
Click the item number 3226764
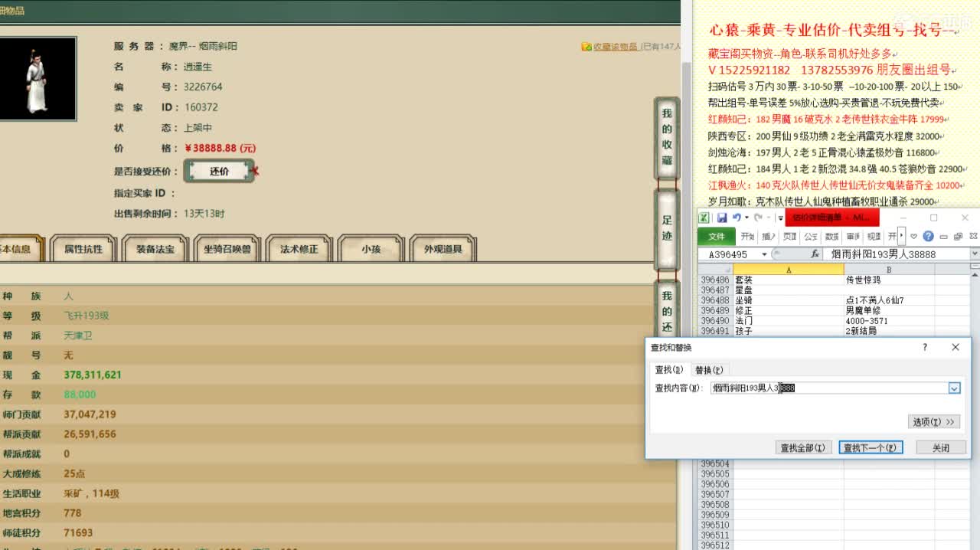point(203,87)
